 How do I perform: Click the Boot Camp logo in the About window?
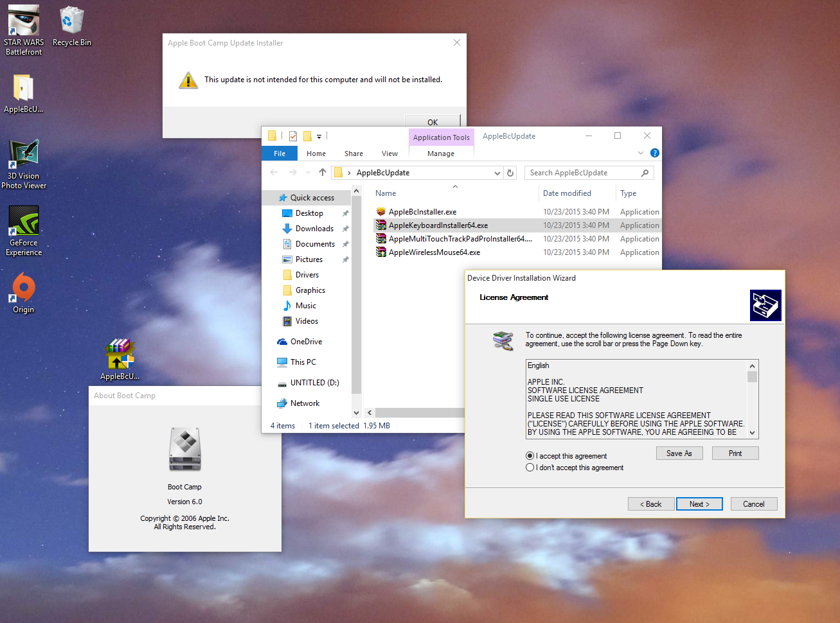(185, 449)
